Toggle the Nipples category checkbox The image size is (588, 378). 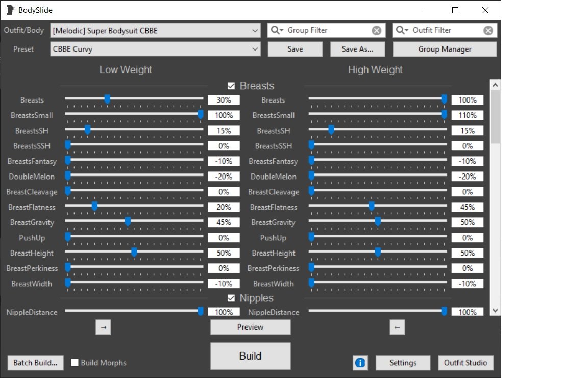(231, 298)
